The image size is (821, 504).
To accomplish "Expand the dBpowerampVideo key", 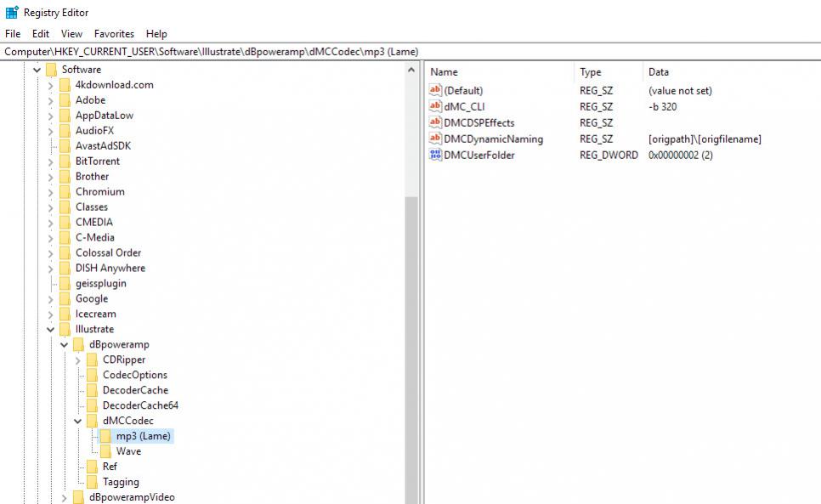I will point(65,497).
